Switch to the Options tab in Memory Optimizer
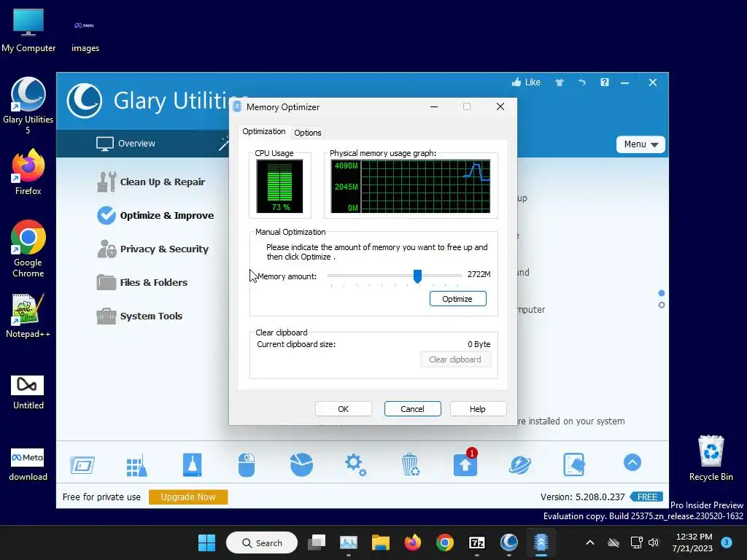This screenshot has width=747, height=560. pos(307,133)
